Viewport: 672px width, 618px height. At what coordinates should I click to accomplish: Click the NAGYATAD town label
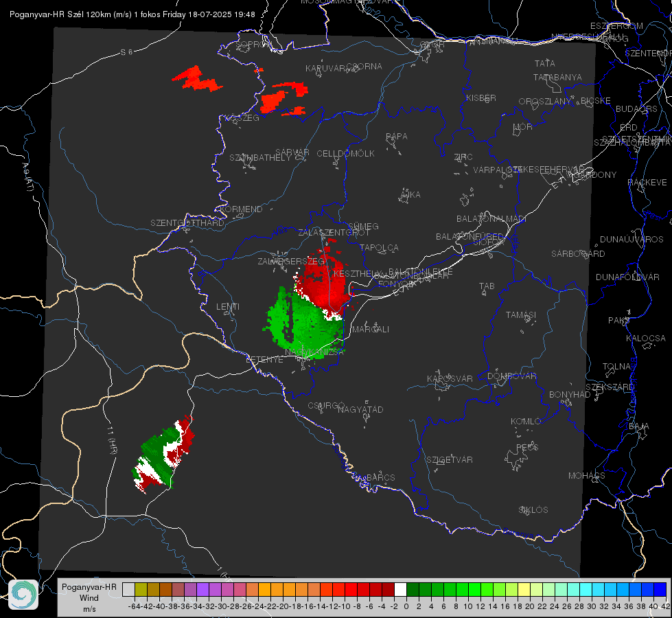tap(360, 409)
